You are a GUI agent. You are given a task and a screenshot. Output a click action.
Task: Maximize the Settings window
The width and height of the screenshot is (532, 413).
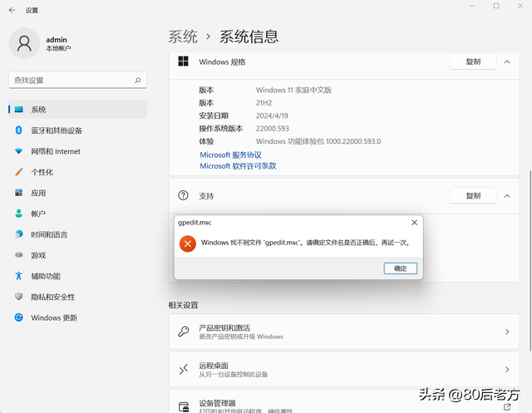[x=496, y=6]
